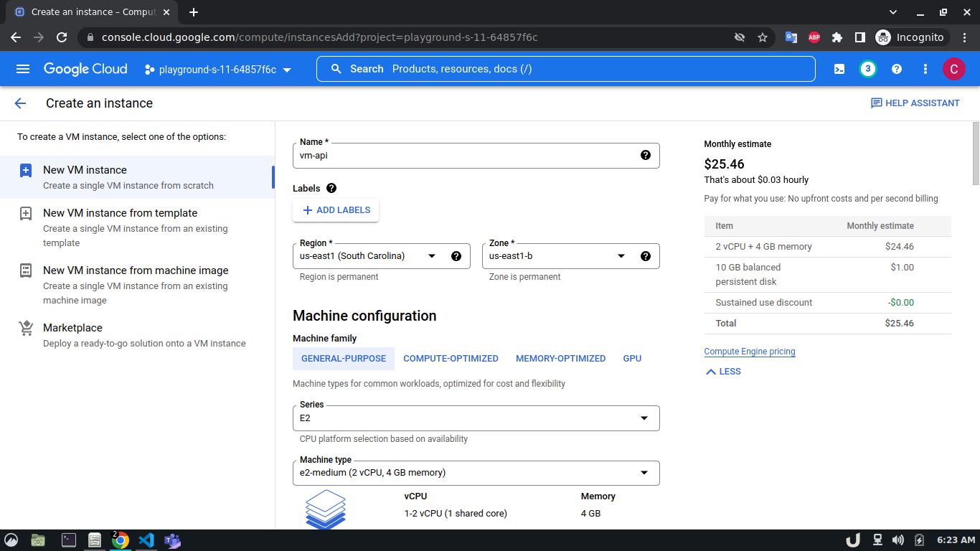Click the Marketplace shopping cart icon
Viewport: 980px width, 551px height.
[x=26, y=328]
